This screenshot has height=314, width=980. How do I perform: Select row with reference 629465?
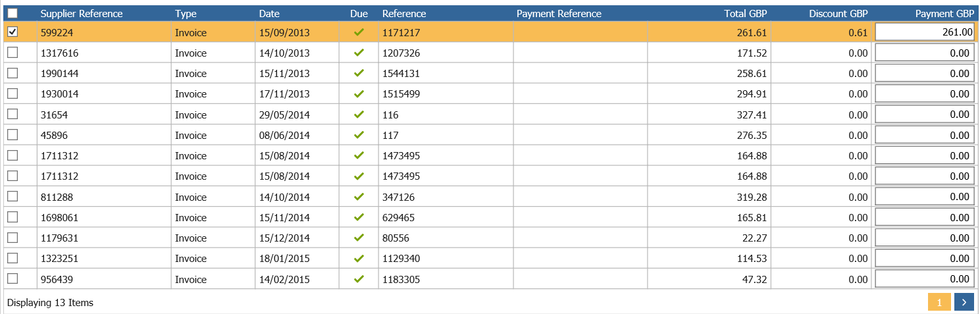(490, 217)
